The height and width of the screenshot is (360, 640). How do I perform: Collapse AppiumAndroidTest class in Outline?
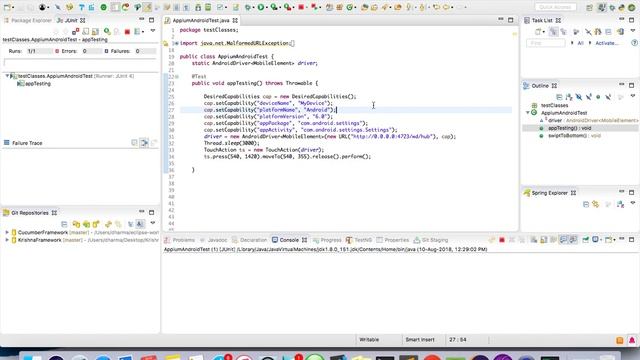click(528, 113)
